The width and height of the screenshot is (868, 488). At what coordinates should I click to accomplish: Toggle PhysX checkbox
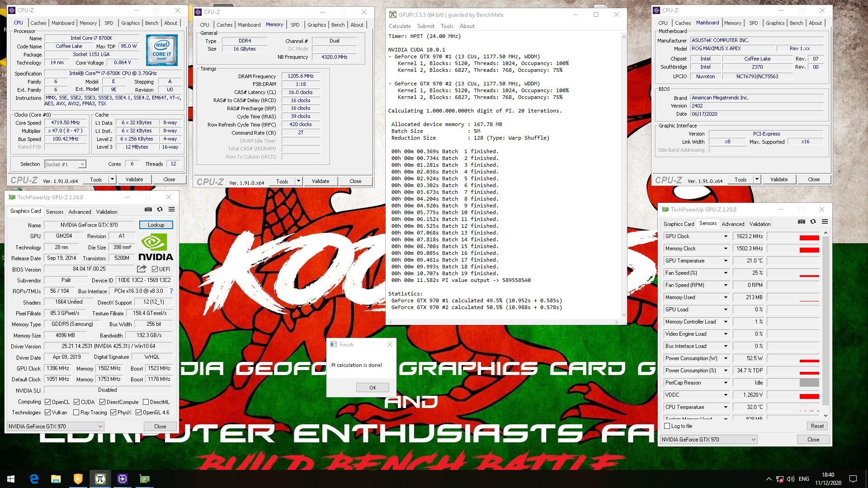click(x=113, y=413)
